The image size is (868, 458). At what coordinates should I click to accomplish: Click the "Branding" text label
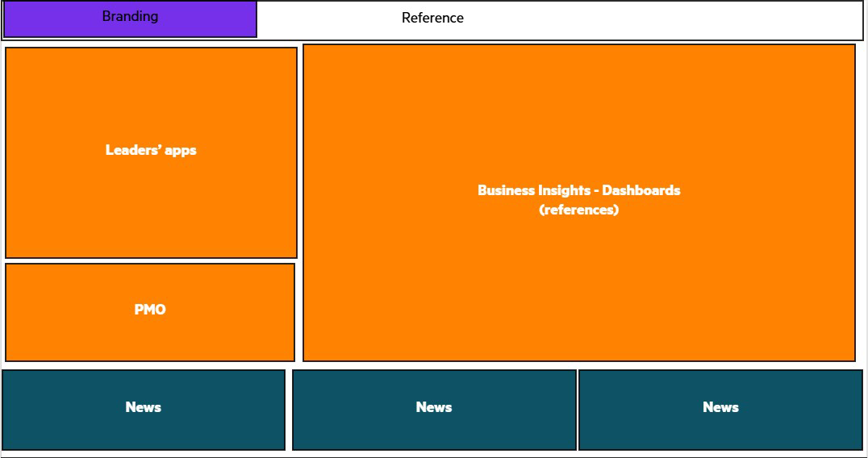click(130, 16)
